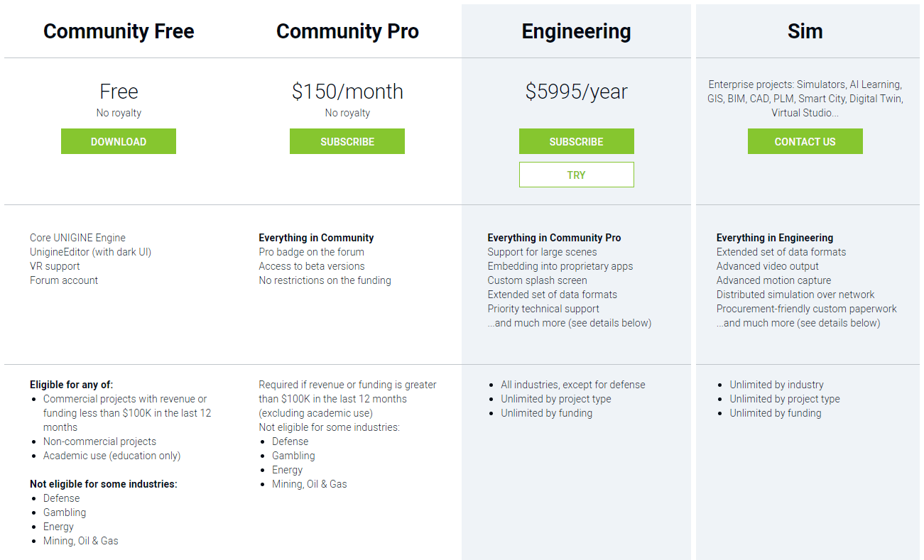The width and height of the screenshot is (924, 560).
Task: Click the "Everything in Engineering" heading
Action: tap(775, 238)
